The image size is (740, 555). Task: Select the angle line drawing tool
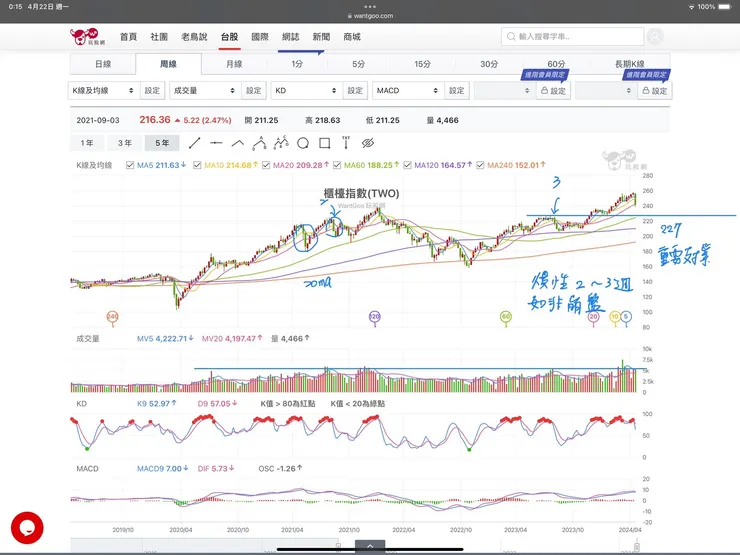pyautogui.click(x=238, y=143)
